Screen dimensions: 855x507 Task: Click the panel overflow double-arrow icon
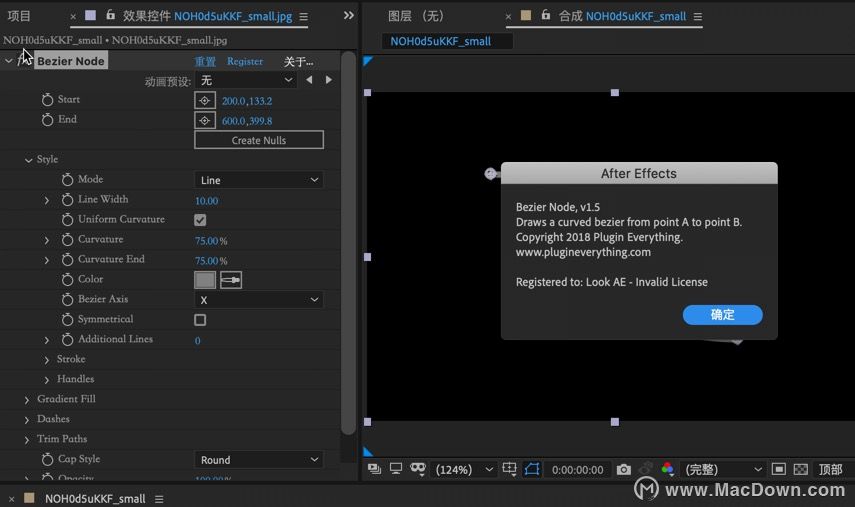[348, 15]
